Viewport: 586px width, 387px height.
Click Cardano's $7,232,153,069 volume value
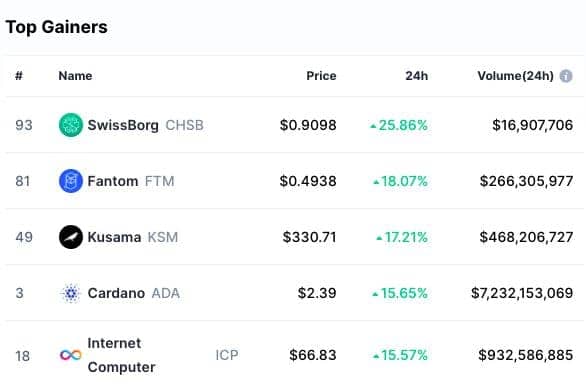[x=522, y=293]
